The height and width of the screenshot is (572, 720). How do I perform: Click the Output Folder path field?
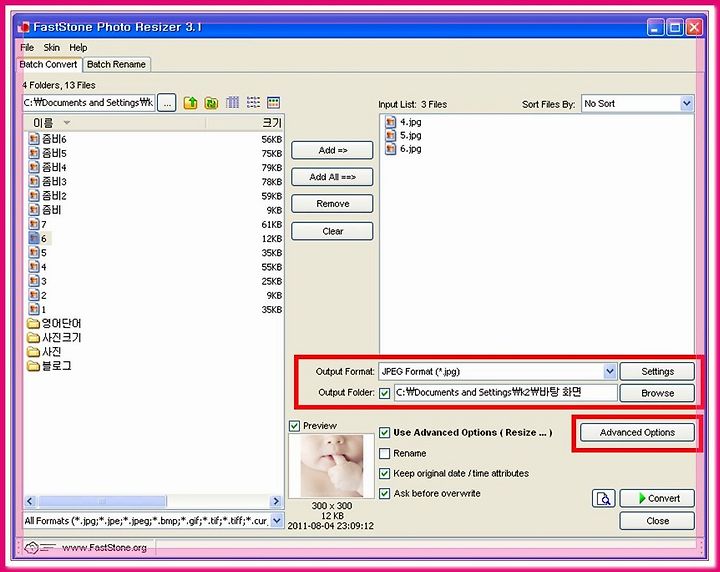(x=506, y=393)
